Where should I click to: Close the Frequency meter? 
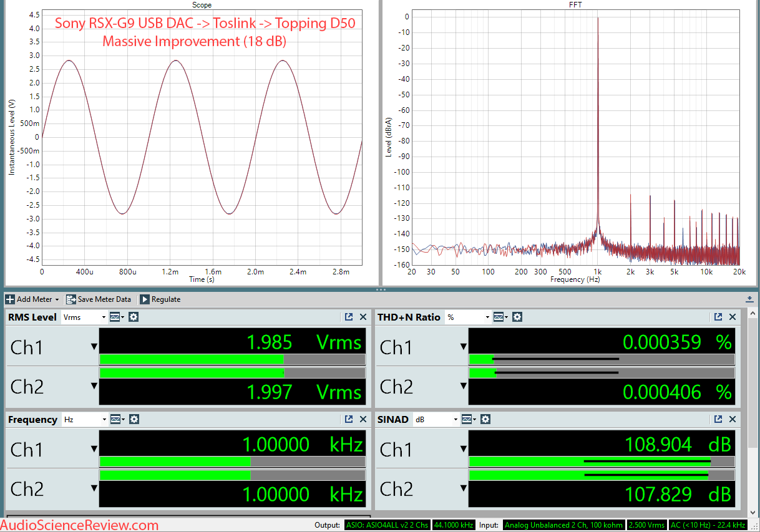(x=363, y=420)
